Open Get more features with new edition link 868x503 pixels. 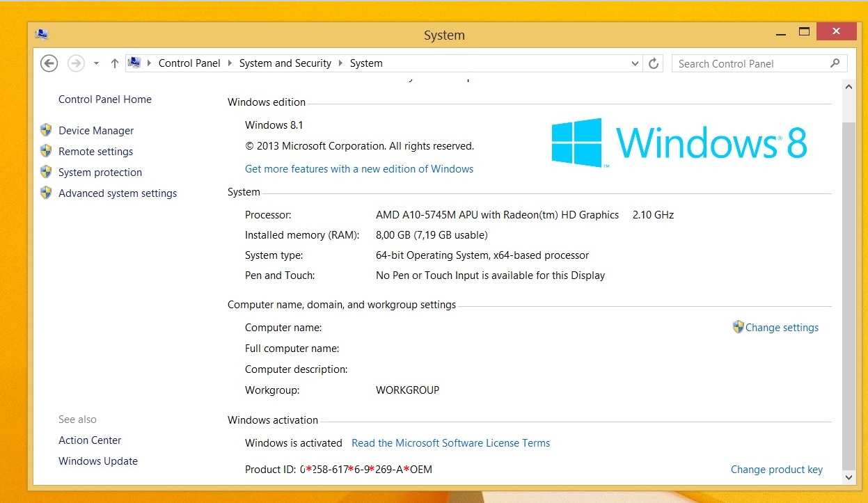tap(358, 169)
